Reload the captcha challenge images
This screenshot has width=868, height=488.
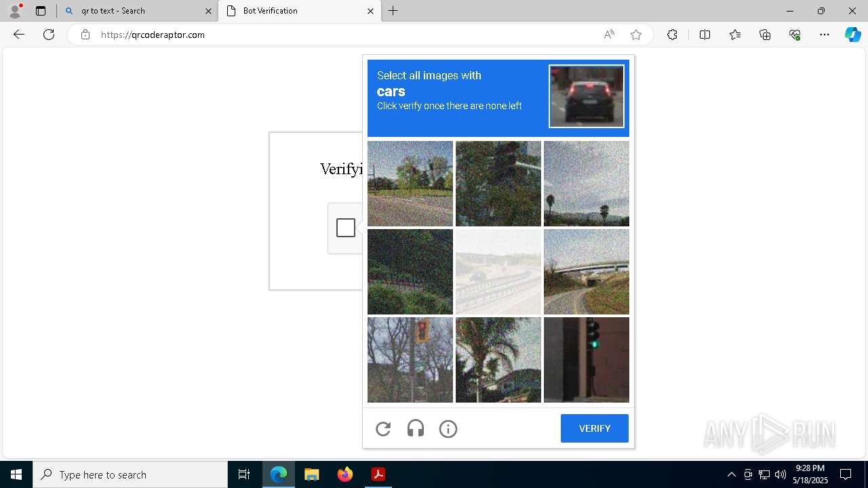(x=383, y=428)
